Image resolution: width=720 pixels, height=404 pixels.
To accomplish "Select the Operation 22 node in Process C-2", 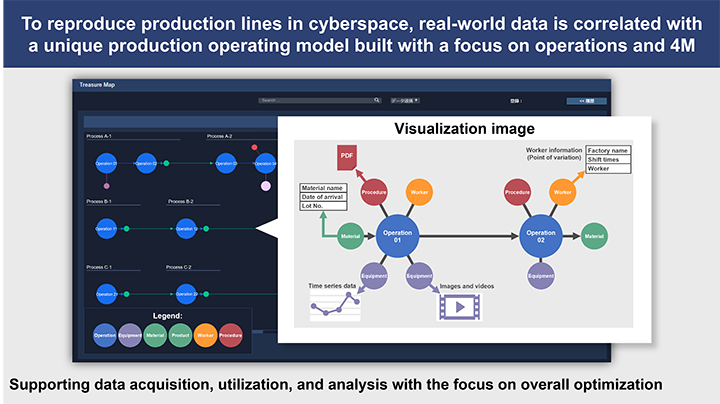I will pyautogui.click(x=186, y=294).
